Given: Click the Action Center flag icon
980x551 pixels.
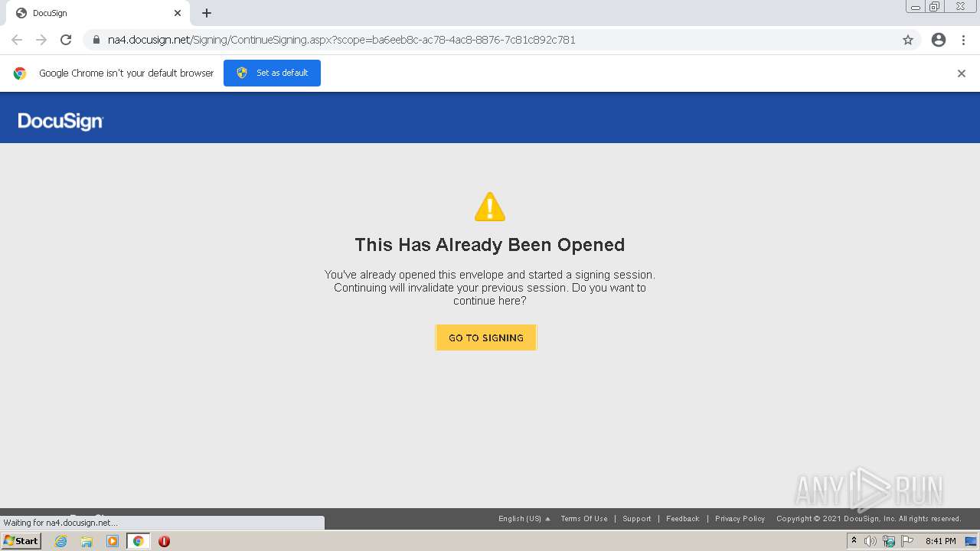Looking at the screenshot, I should point(908,541).
